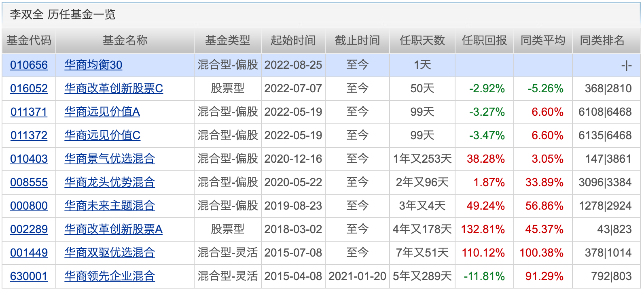Click fund code 016052
This screenshot has width=644, height=293.
click(x=29, y=89)
